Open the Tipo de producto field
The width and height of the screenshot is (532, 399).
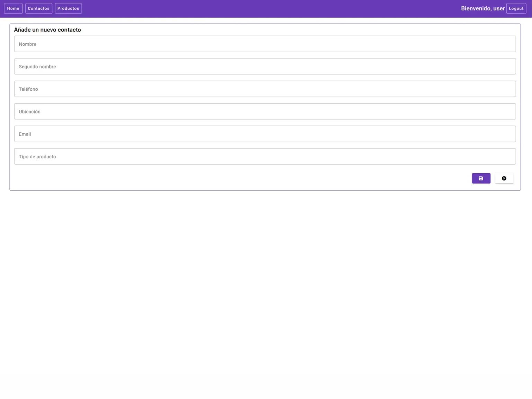pyautogui.click(x=265, y=157)
